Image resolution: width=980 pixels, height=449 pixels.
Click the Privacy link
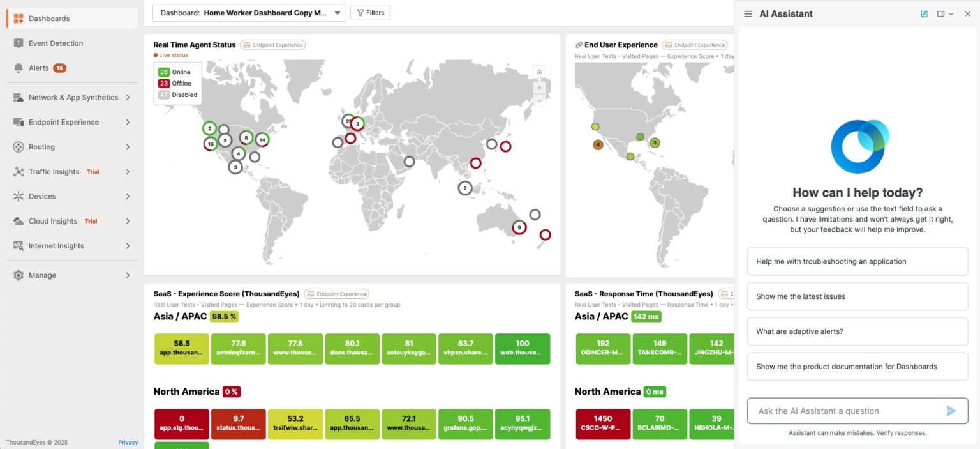(x=128, y=442)
